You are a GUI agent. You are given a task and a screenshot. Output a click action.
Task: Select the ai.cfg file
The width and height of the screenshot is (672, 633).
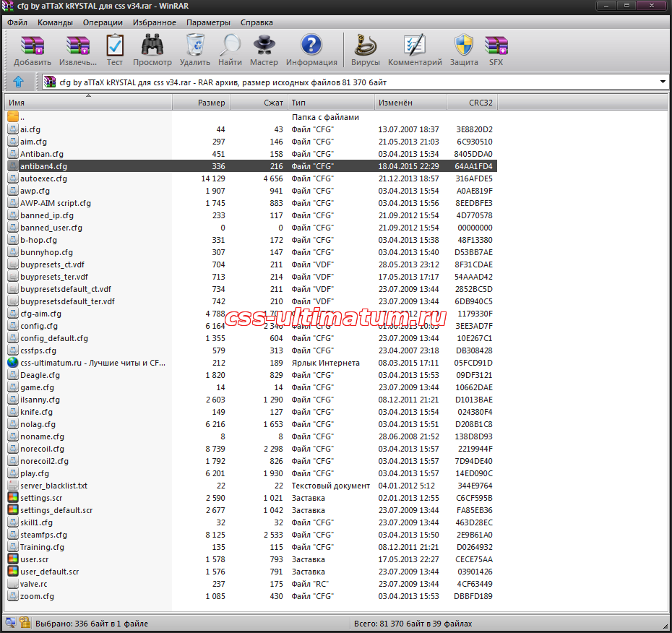(x=30, y=129)
